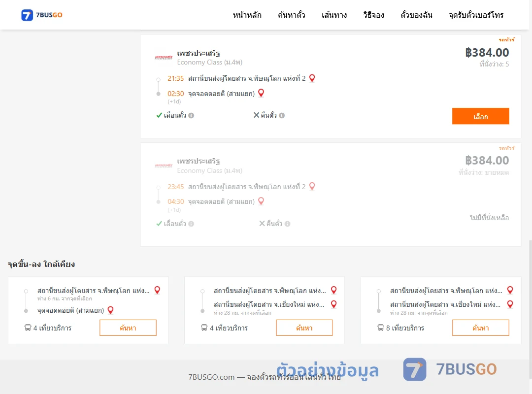Open origin map pin on the 6 กม. card

157,290
